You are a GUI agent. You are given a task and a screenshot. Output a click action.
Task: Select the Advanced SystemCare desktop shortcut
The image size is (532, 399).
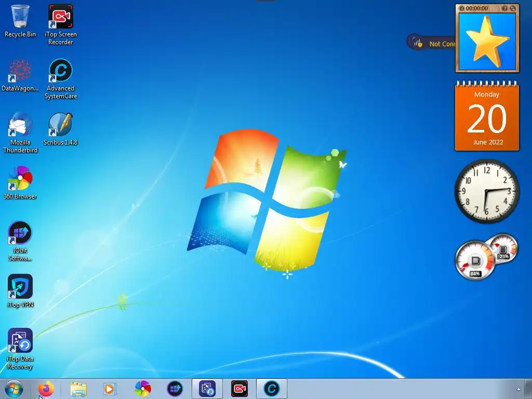[60, 79]
